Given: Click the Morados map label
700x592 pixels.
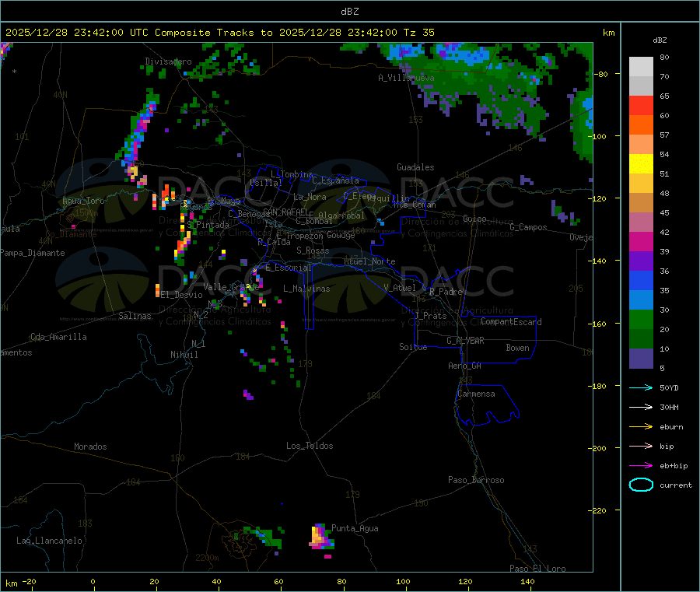Looking at the screenshot, I should tap(90, 447).
